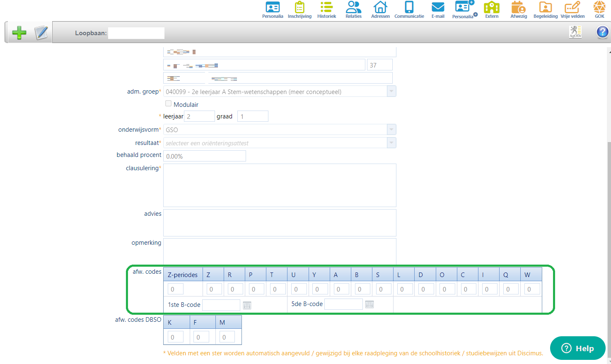This screenshot has width=611, height=364.
Task: Select the edit pencil icon
Action: (x=40, y=32)
